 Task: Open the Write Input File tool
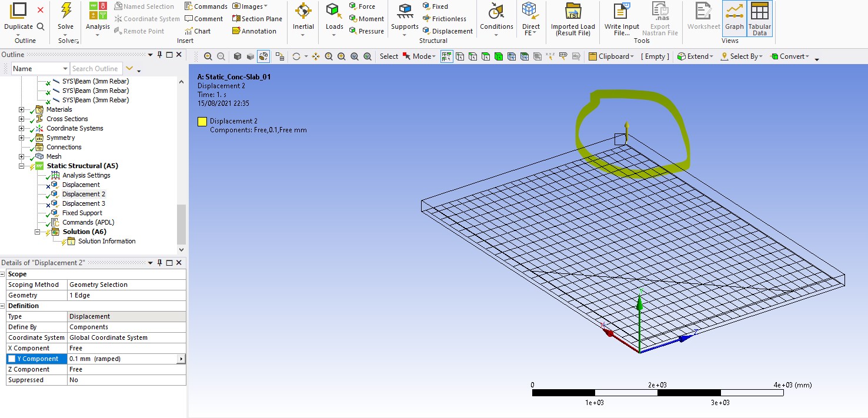[622, 11]
